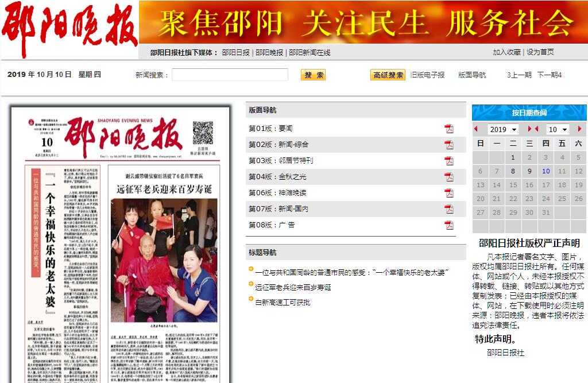The height and width of the screenshot is (383, 588).
Task: Go to next year in the calendar
Action: coord(529,129)
